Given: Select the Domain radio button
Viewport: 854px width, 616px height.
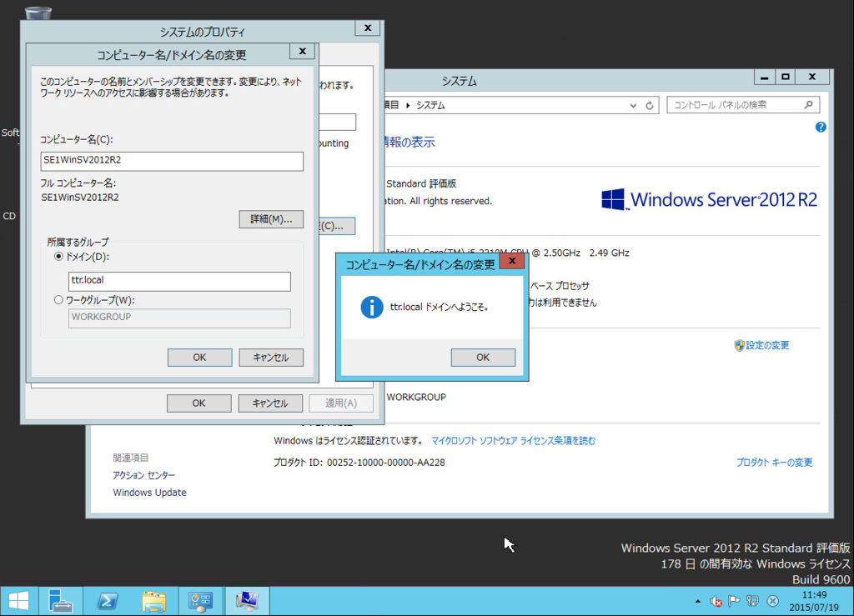Looking at the screenshot, I should [x=59, y=256].
